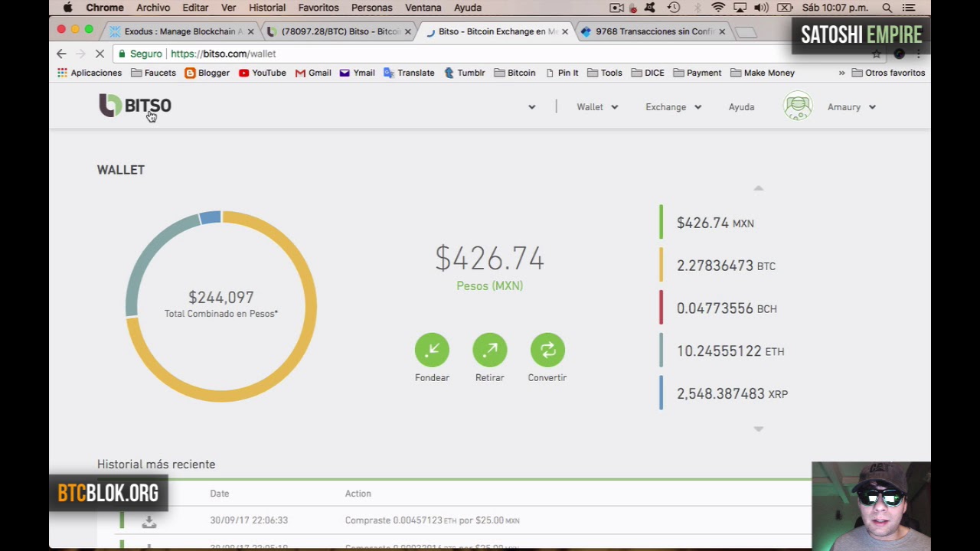Stop loading the page

click(x=100, y=54)
